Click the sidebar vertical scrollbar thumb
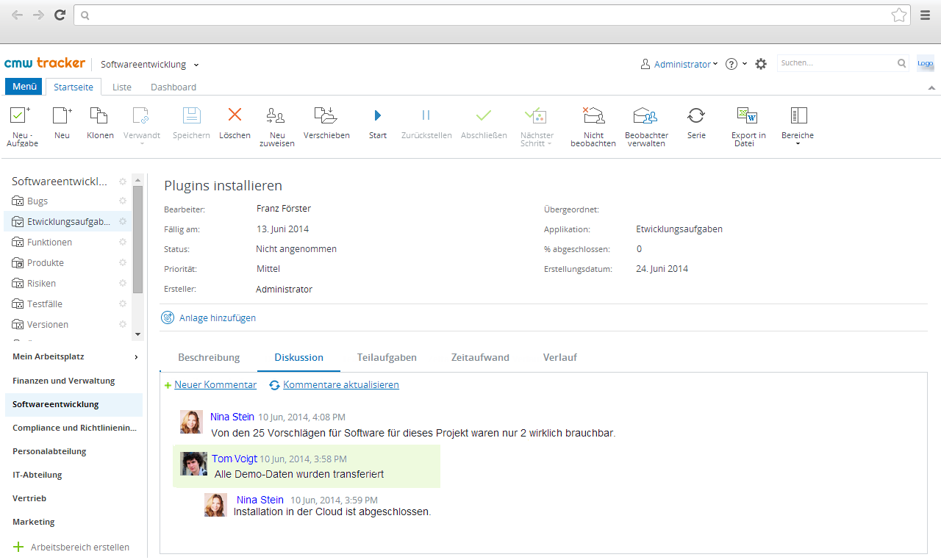Viewport: 941px width, 560px height. (137, 239)
